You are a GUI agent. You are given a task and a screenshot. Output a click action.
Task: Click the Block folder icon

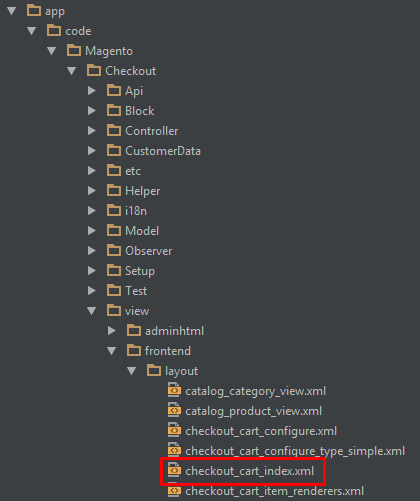(114, 110)
